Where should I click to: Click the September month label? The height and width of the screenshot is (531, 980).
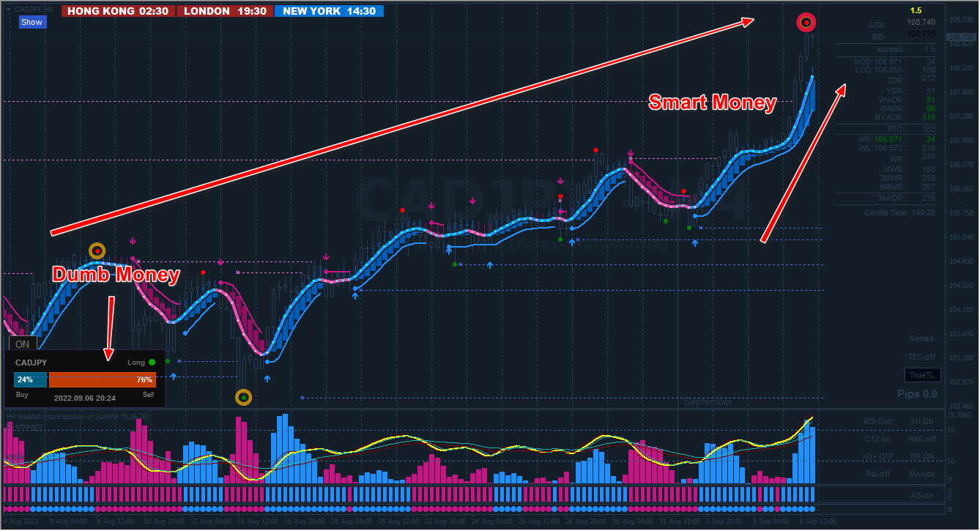tap(708, 401)
